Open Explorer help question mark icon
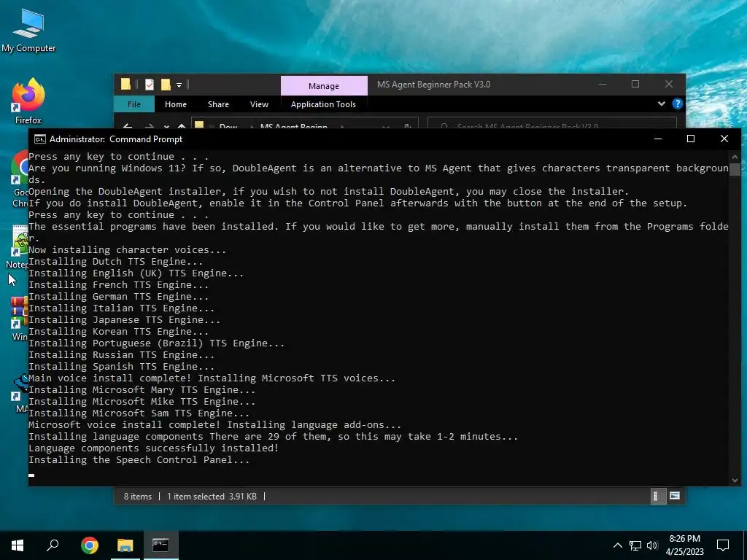Image resolution: width=747 pixels, height=560 pixels. pos(678,104)
